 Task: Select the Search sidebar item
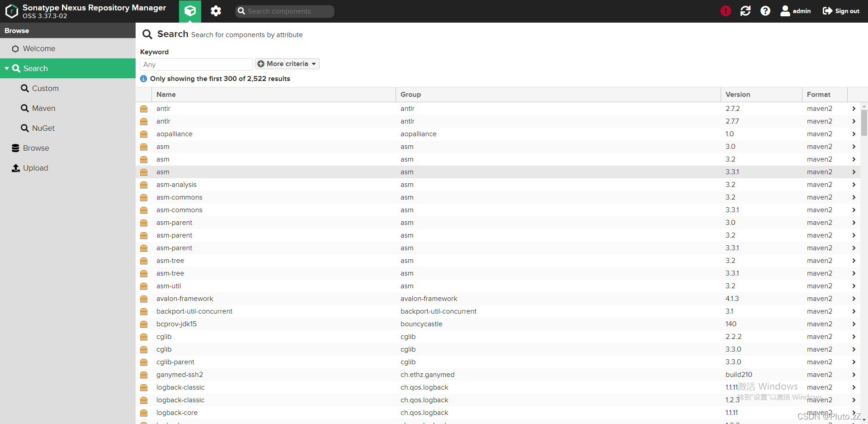point(68,68)
